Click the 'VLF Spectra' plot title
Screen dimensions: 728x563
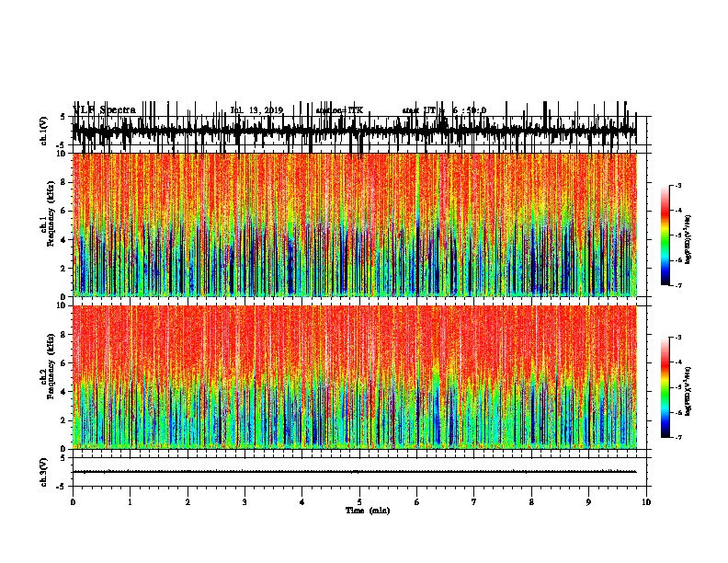point(105,109)
